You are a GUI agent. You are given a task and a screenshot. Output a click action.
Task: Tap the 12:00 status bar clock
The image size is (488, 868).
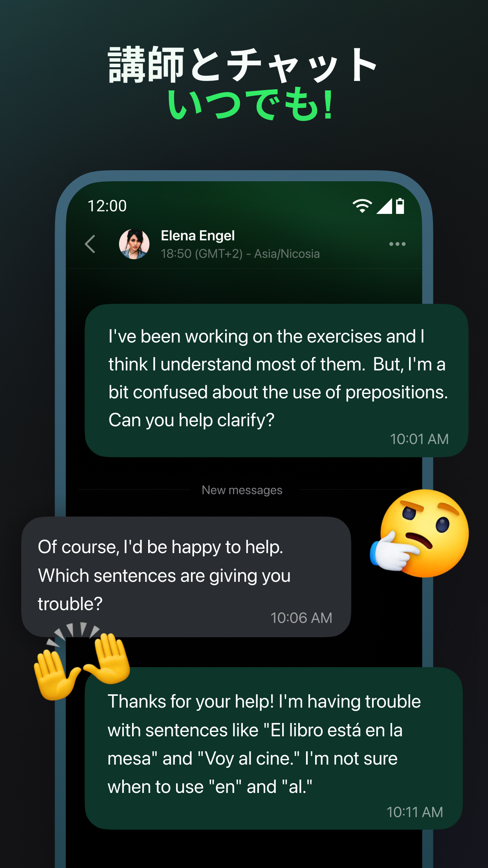[107, 206]
